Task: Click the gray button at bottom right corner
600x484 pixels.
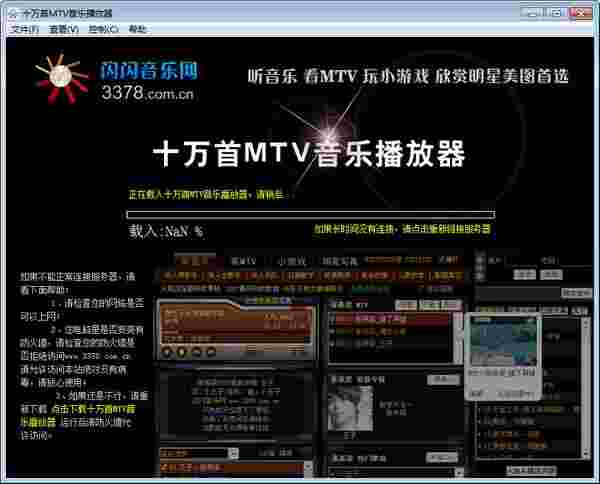Action: (530, 470)
